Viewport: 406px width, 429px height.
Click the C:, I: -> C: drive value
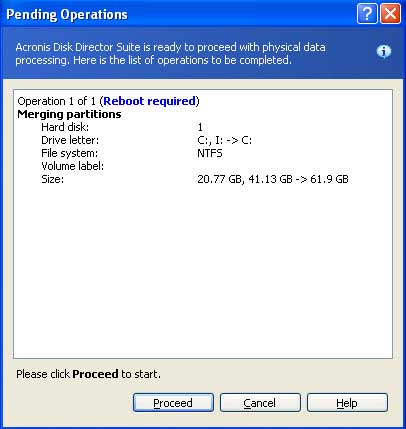(225, 140)
